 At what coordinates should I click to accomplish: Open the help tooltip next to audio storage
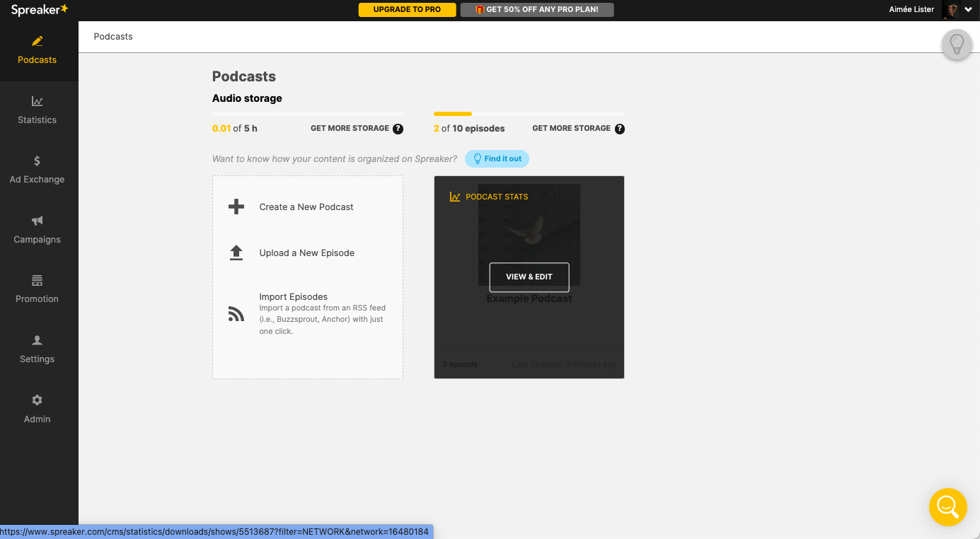(398, 129)
